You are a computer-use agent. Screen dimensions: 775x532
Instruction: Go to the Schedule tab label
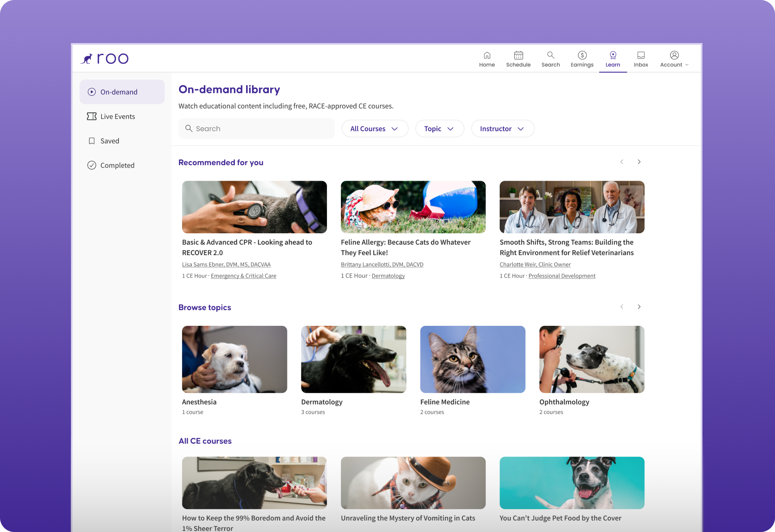(518, 65)
